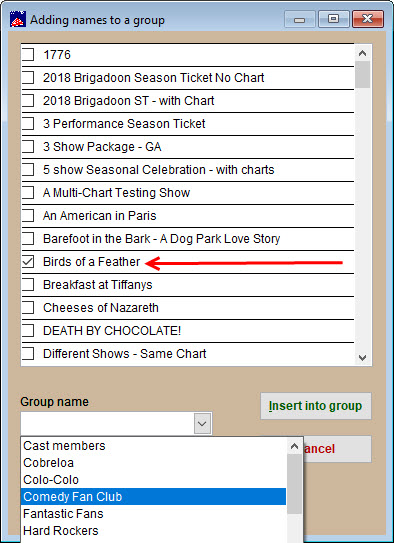Check the 3 Show Package - GA box

pyautogui.click(x=28, y=146)
